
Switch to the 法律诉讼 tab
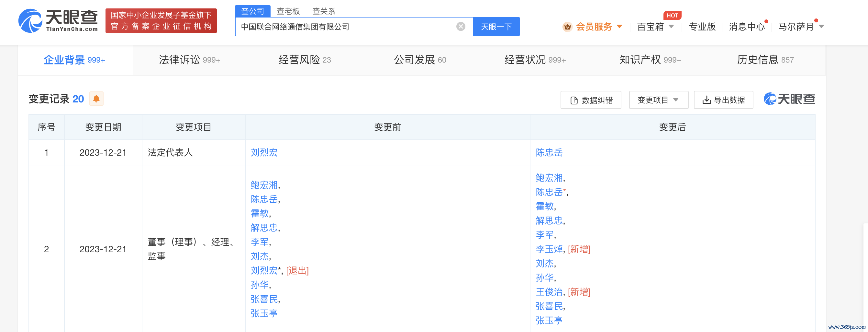pos(189,60)
